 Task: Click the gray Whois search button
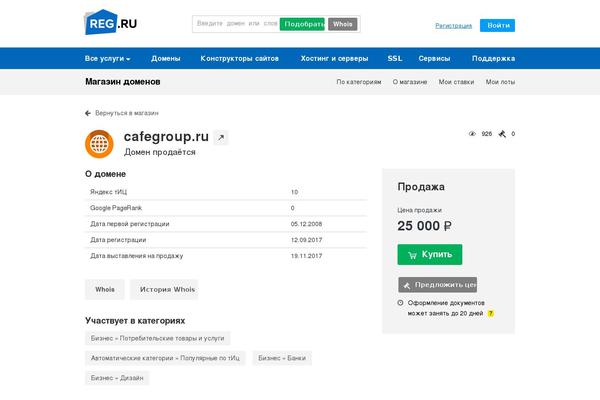342,24
